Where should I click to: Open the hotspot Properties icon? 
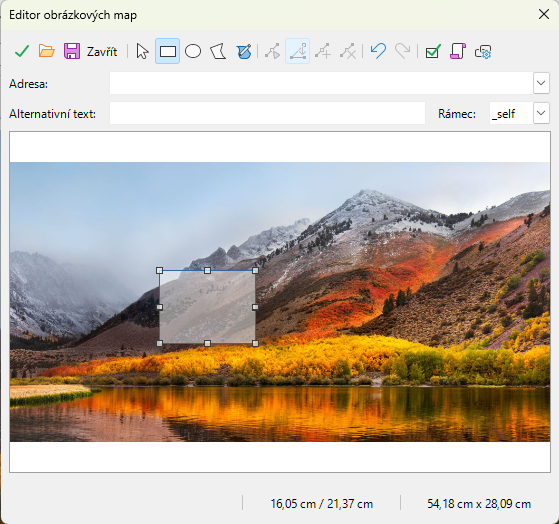tap(483, 51)
